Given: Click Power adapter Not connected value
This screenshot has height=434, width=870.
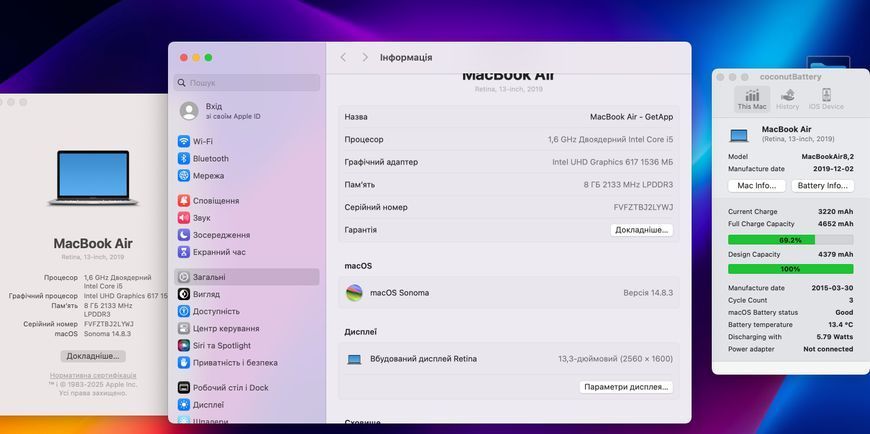Looking at the screenshot, I should [828, 349].
